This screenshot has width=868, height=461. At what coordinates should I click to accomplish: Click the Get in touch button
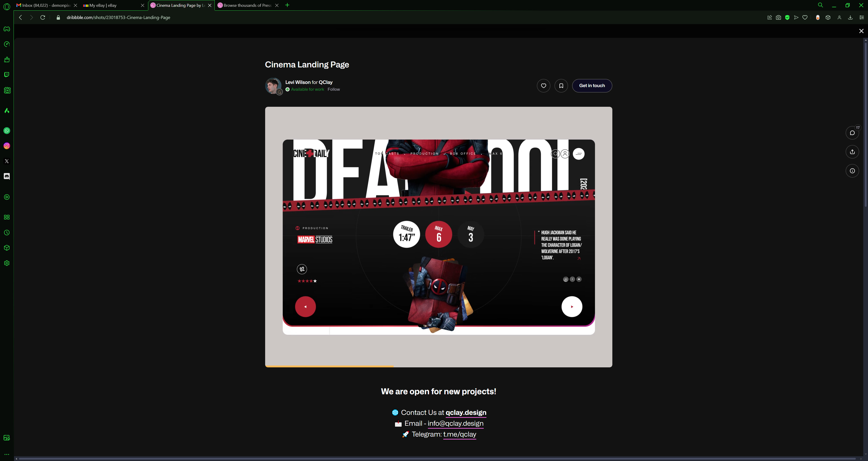pos(592,86)
